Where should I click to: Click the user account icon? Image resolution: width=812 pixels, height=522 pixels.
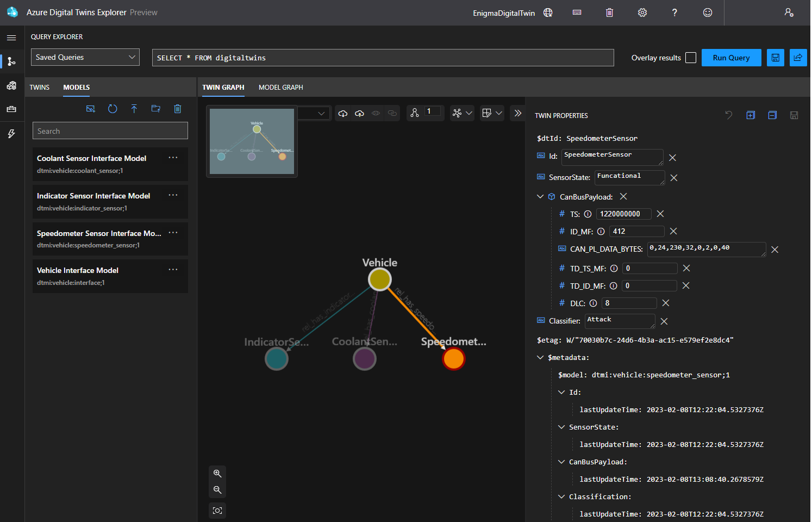click(x=789, y=13)
